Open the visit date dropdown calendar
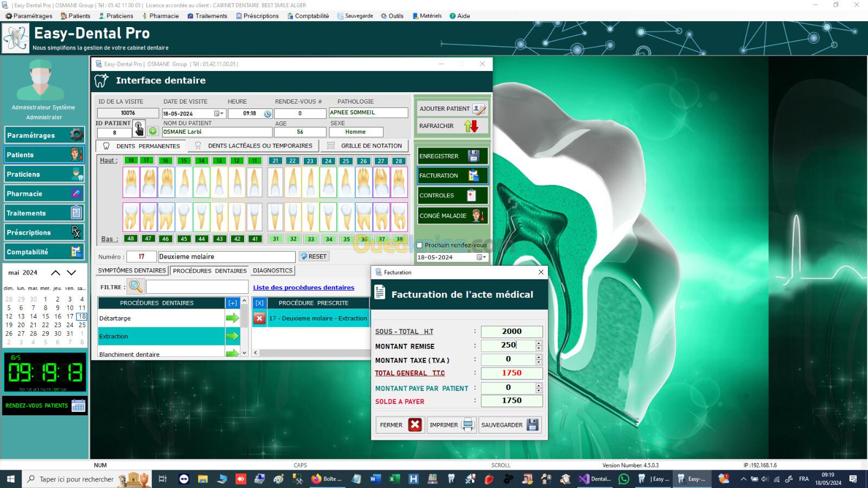868x488 pixels. coord(218,114)
